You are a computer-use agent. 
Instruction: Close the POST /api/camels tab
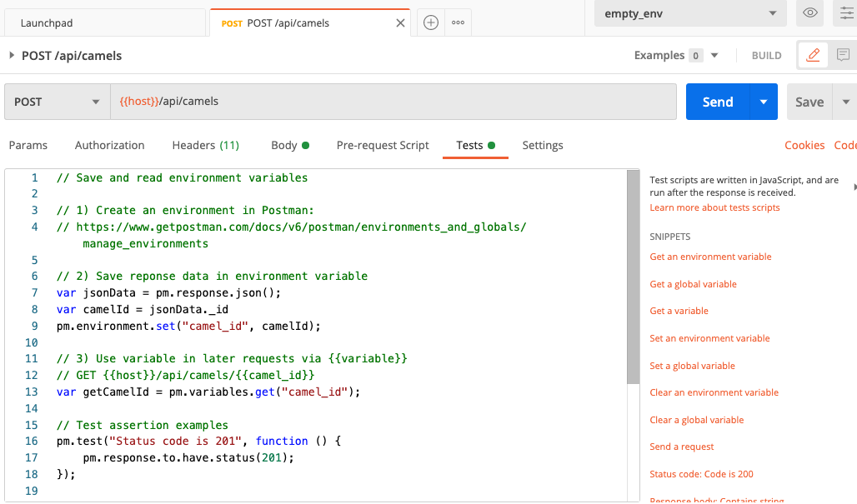tap(401, 23)
